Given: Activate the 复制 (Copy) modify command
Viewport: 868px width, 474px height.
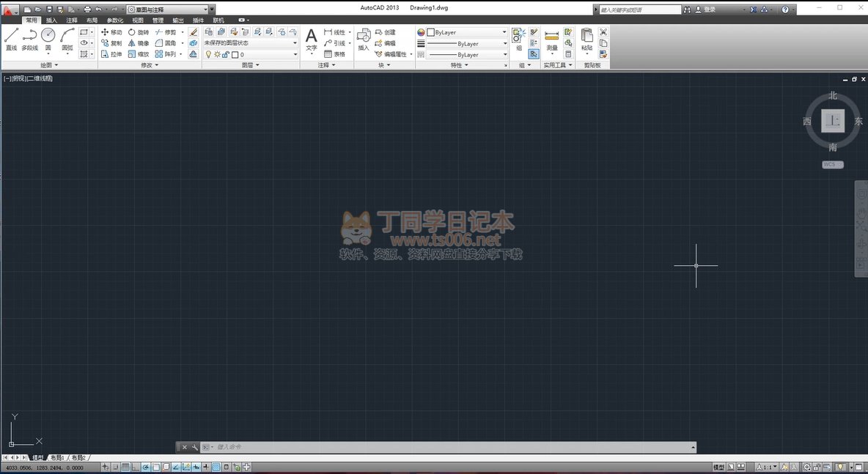Looking at the screenshot, I should point(111,43).
